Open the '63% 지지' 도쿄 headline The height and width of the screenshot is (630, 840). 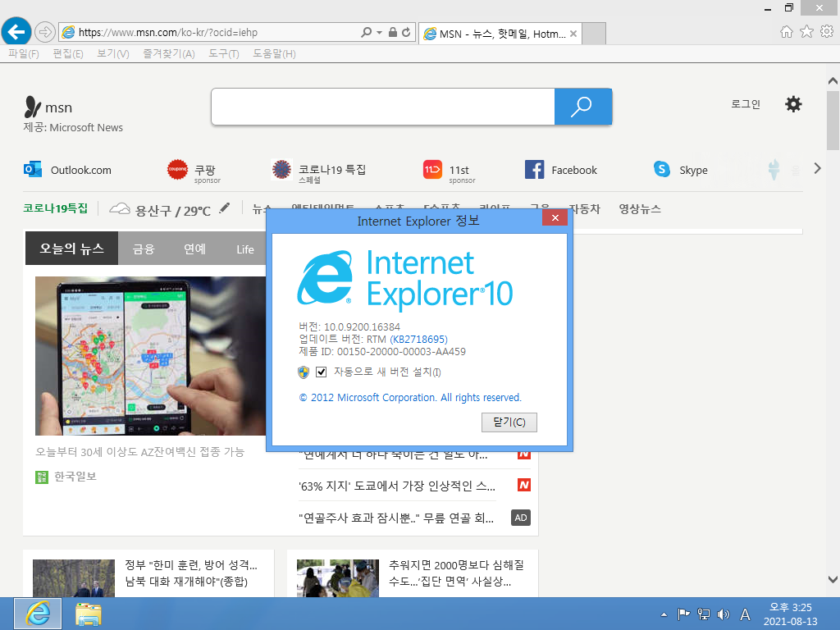coord(397,486)
